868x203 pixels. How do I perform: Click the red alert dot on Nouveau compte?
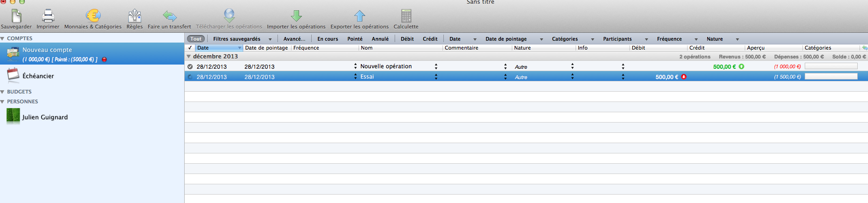pyautogui.click(x=104, y=59)
